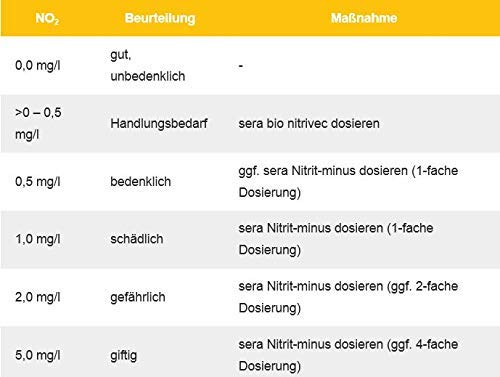The width and height of the screenshot is (500, 377).
Task: Click the Beurteilung column header
Action: (160, 18)
